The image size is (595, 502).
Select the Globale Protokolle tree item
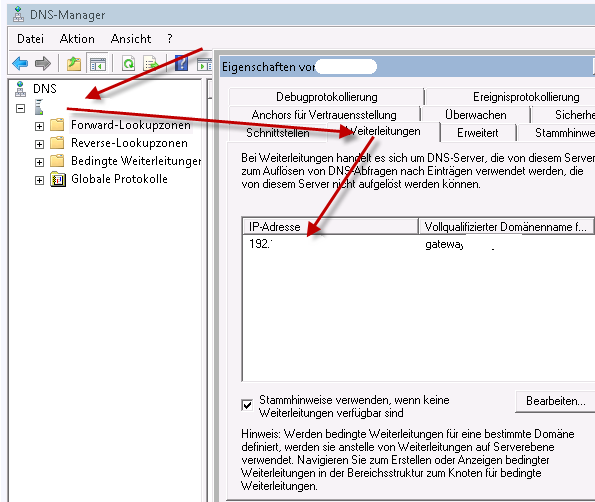[x=119, y=179]
